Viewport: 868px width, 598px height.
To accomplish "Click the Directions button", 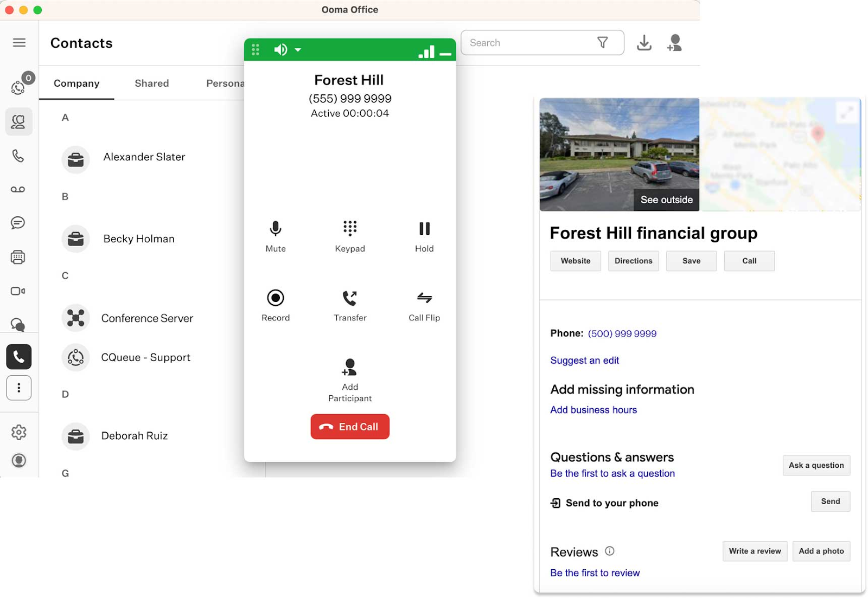I will tap(633, 261).
